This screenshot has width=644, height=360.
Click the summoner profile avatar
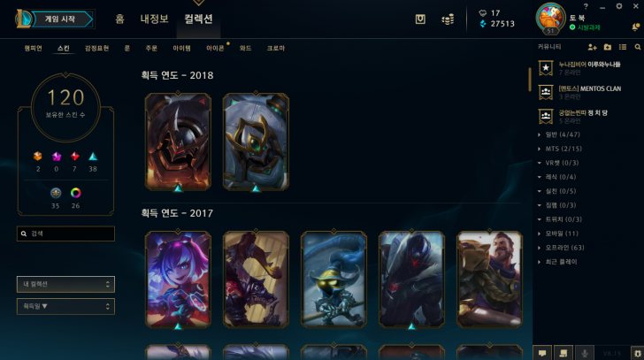click(x=550, y=19)
